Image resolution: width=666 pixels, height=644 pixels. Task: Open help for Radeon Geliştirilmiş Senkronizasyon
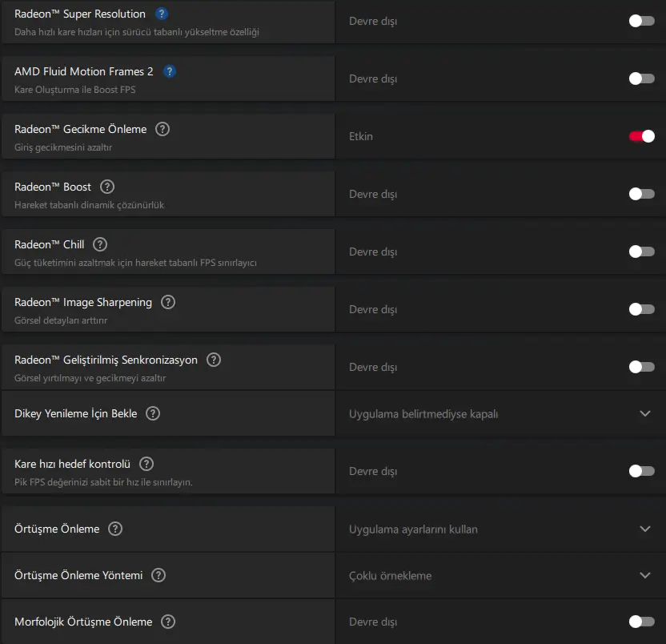(x=213, y=360)
